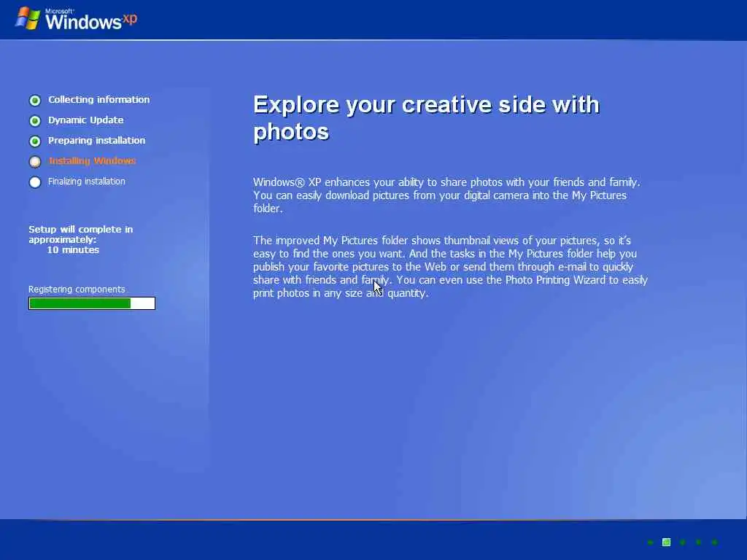The height and width of the screenshot is (560, 747).
Task: Click the 'Finalizing installation' step label
Action: point(87,182)
